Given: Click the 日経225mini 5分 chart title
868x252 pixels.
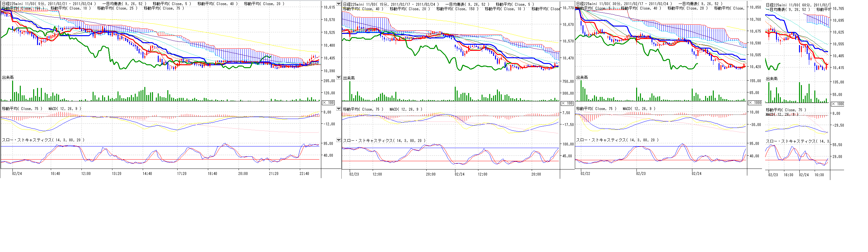Looking at the screenshot, I should (49, 4).
